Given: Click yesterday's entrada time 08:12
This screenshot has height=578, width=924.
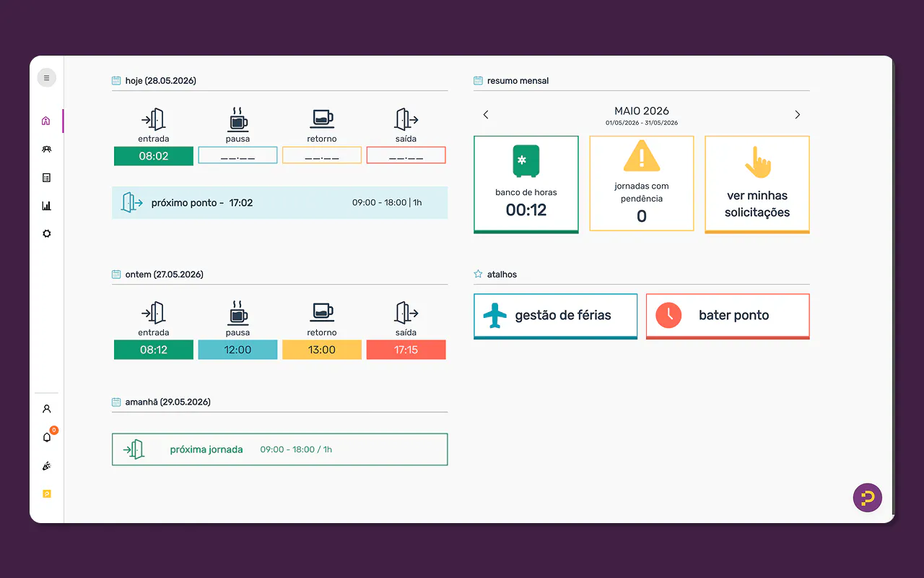Looking at the screenshot, I should coord(154,350).
